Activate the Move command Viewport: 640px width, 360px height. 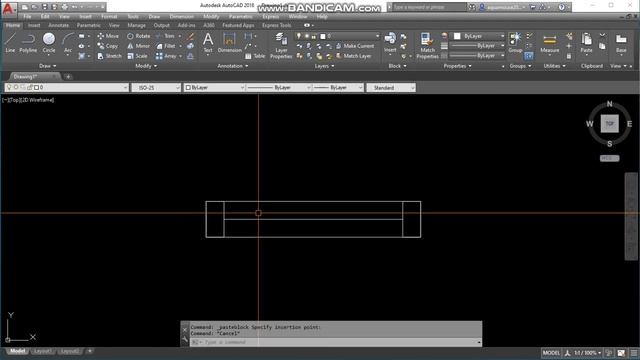(108, 36)
